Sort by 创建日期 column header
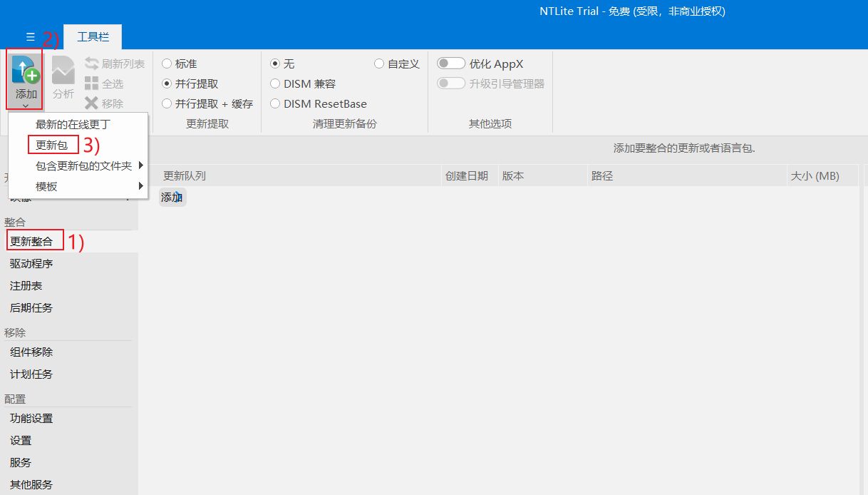The height and width of the screenshot is (495, 868). [x=467, y=175]
